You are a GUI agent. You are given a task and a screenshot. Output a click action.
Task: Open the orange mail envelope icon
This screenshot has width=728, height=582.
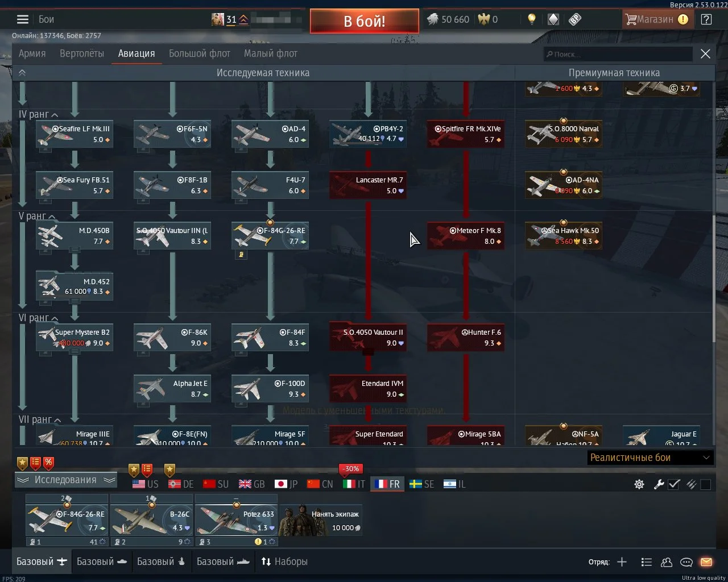coord(706,562)
